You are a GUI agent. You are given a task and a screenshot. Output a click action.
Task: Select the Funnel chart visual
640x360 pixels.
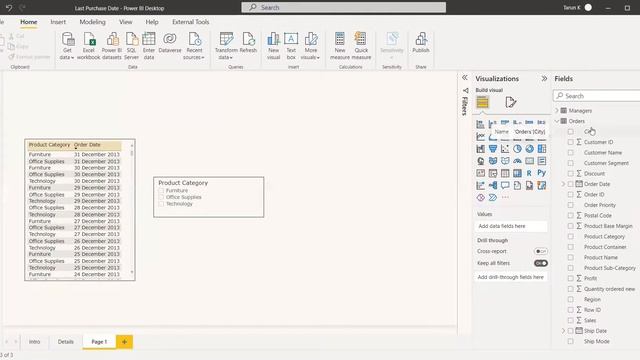click(x=493, y=149)
